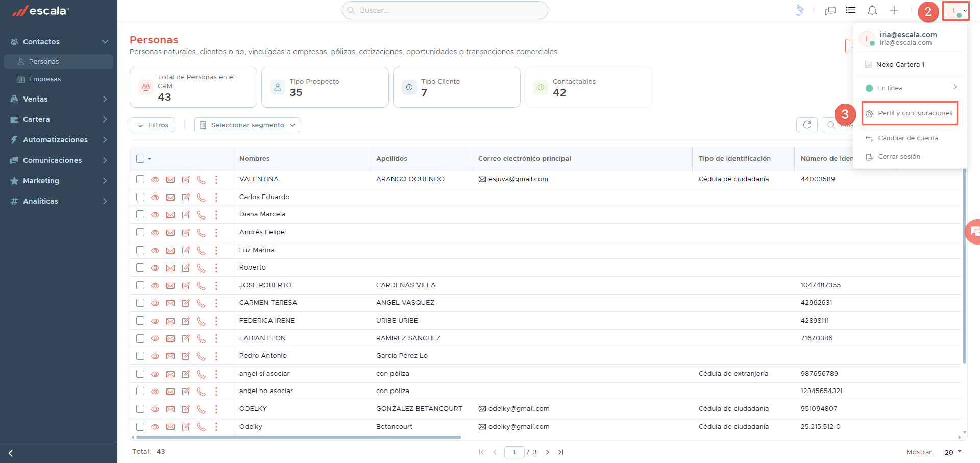Check the Roberto row checkbox
Viewport: 980px width, 463px height.
(140, 267)
